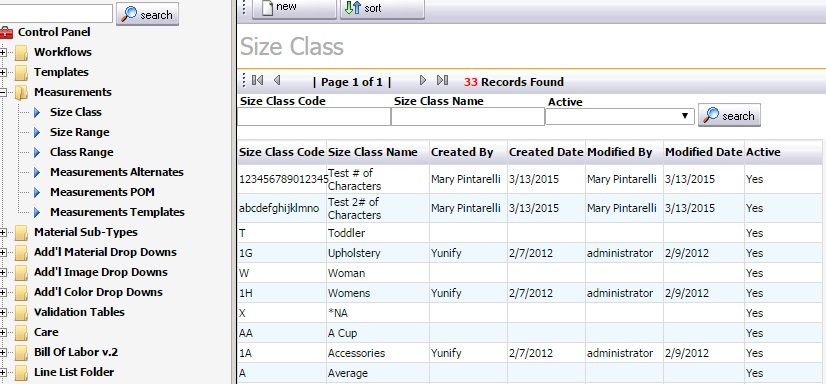826x384 pixels.
Task: Click the Line List Folder icon
Action: pyautogui.click(x=22, y=373)
